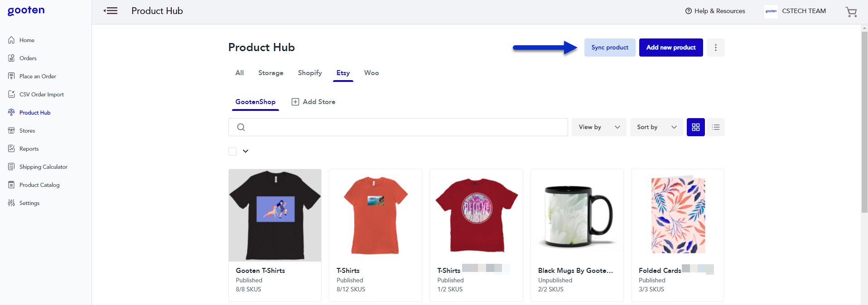Open the red Believe T-shirt thumbnail

tap(476, 215)
